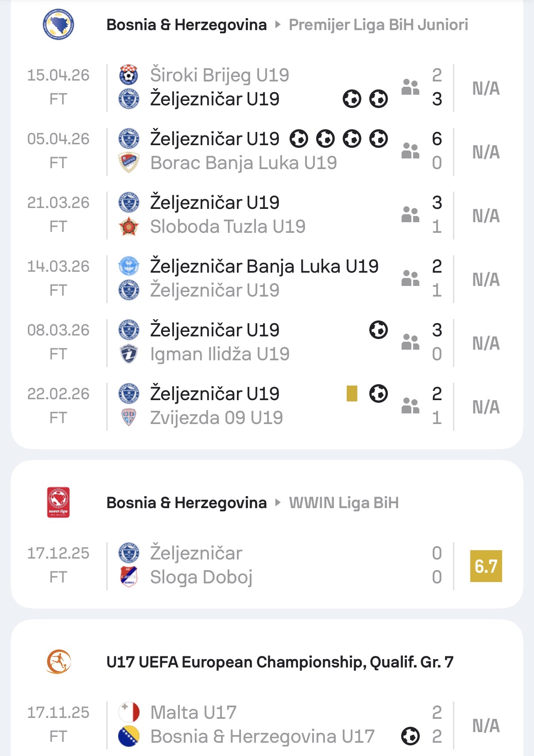
Task: Click arrow before WWIN Liga BiH
Action: tap(278, 502)
